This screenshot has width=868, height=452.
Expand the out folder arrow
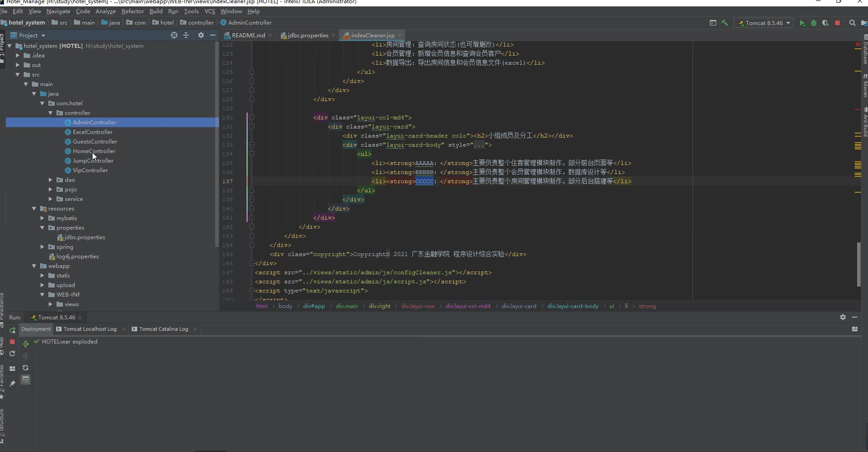coord(18,65)
